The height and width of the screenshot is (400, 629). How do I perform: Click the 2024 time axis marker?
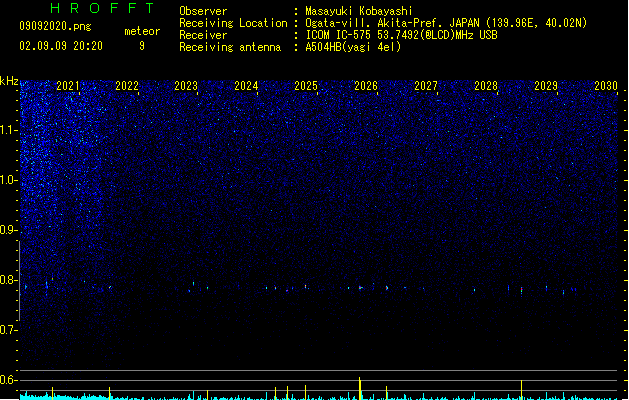[246, 85]
